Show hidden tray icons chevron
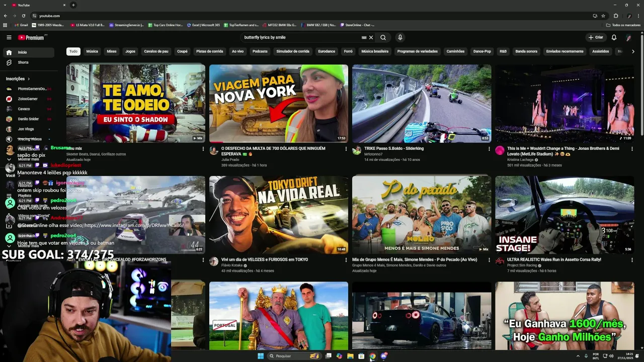 point(578,356)
